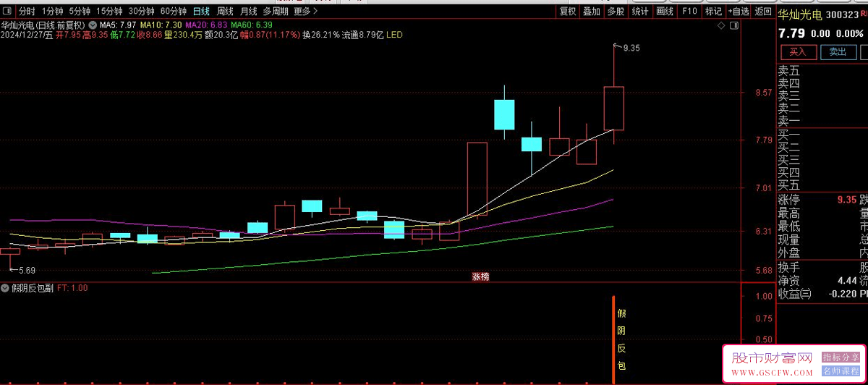This screenshot has height=385, width=868.
Task: Click the diamond icon above the chart
Action: (x=721, y=25)
